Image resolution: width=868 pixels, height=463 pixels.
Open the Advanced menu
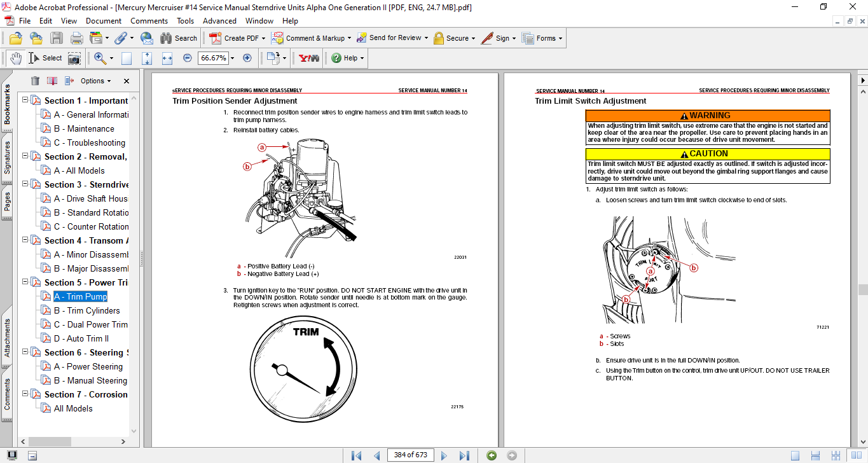(x=219, y=20)
